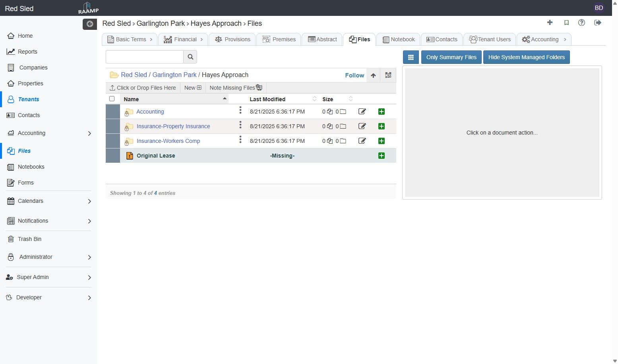Click the page vertical scrollbar
The width and height of the screenshot is (618, 364).
click(615, 182)
